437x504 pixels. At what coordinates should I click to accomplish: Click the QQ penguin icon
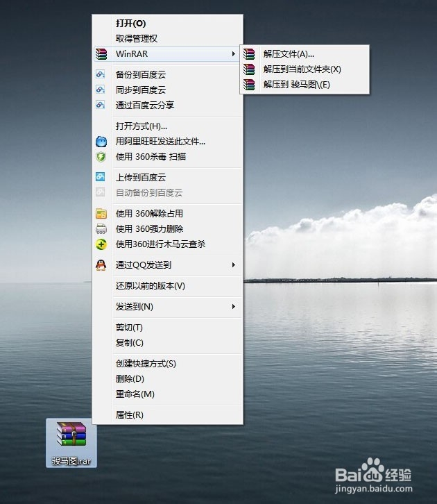(101, 265)
